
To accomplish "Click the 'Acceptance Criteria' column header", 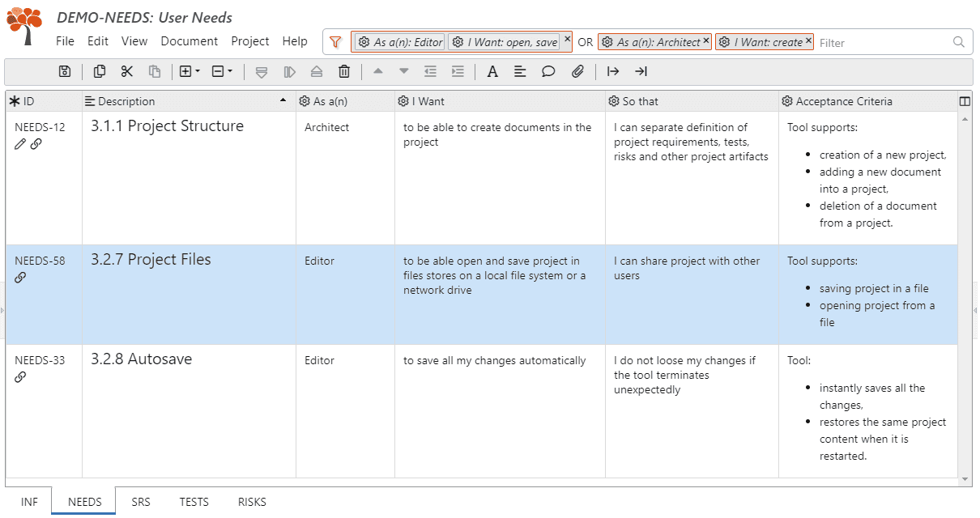I will coord(867,101).
